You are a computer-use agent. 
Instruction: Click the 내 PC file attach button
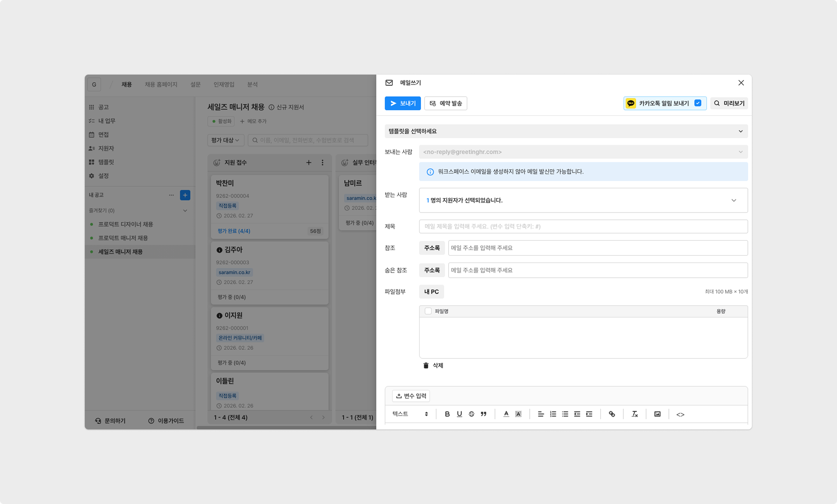point(432,291)
